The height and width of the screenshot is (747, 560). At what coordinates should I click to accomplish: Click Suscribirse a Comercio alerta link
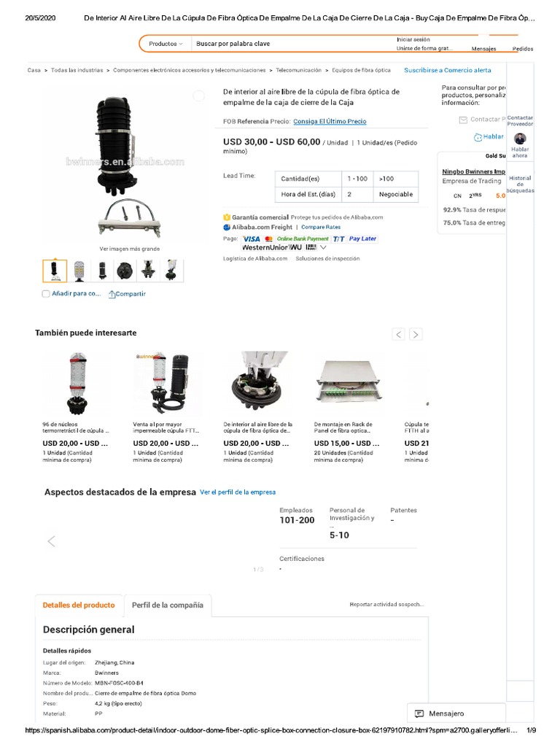click(447, 70)
